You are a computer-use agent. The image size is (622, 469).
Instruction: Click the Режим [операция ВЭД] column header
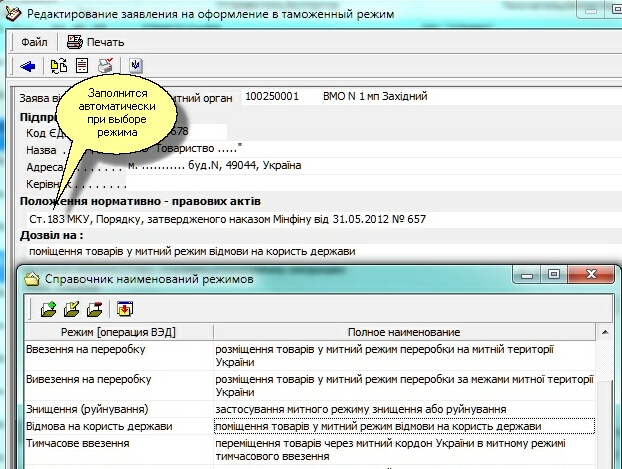[118, 332]
